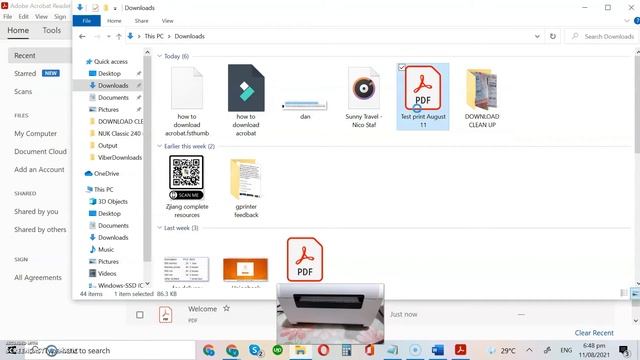Click the navigation pane scrollbar
Screen dimensions: 640x360
(147, 159)
